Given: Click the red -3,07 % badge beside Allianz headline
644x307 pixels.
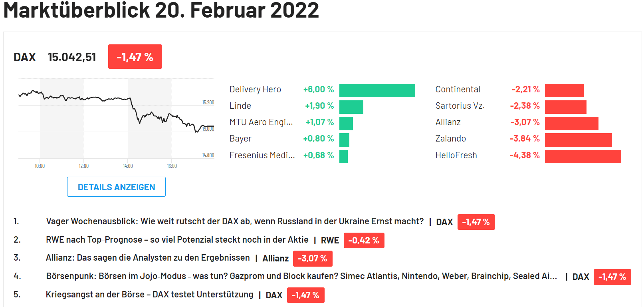Looking at the screenshot, I should click(x=313, y=258).
